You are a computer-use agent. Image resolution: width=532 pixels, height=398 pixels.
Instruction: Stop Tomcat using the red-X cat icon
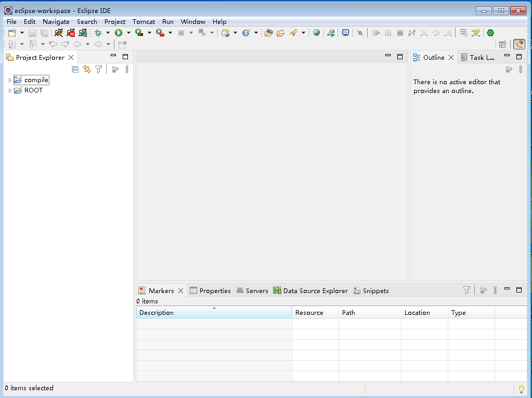71,33
